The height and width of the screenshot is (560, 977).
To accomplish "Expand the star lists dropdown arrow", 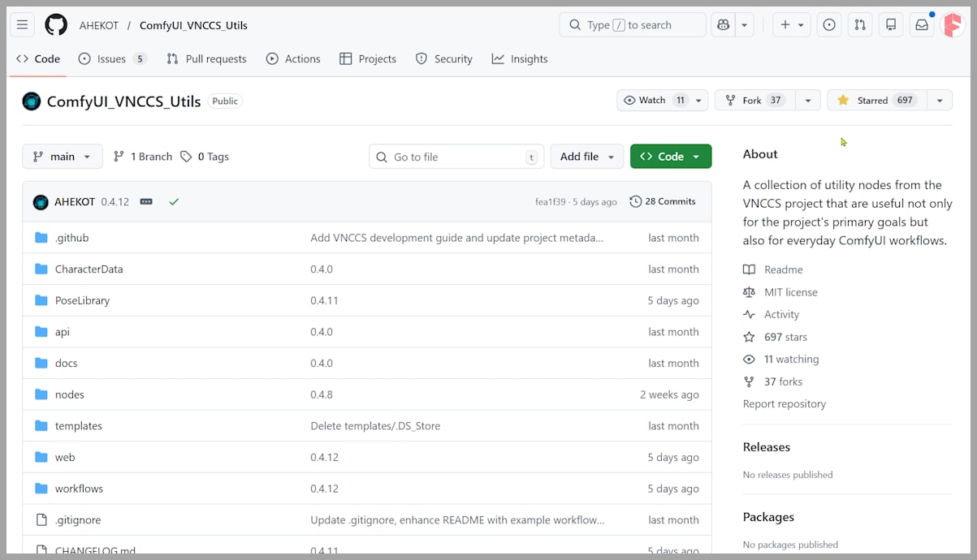I will [x=940, y=100].
